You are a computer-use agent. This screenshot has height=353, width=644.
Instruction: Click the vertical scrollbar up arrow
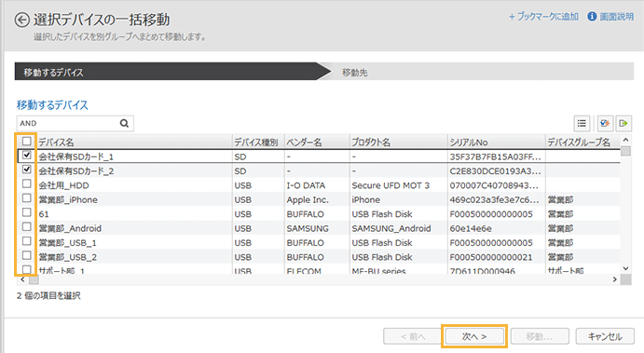click(625, 140)
